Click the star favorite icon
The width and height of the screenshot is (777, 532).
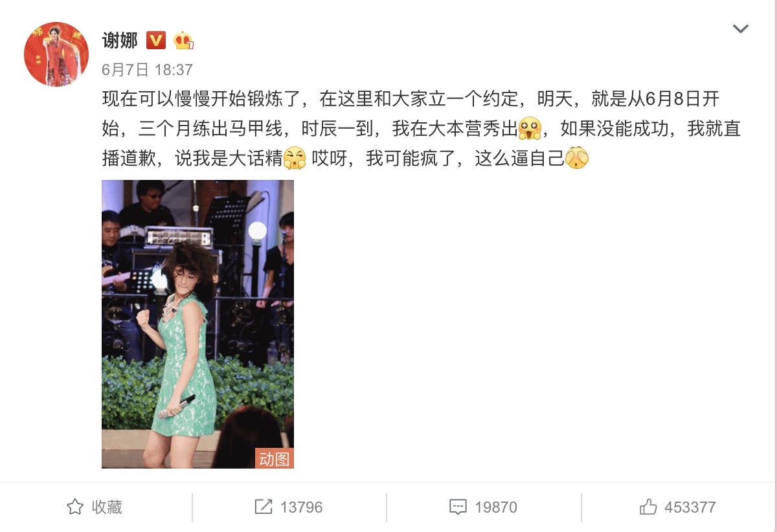[x=75, y=507]
